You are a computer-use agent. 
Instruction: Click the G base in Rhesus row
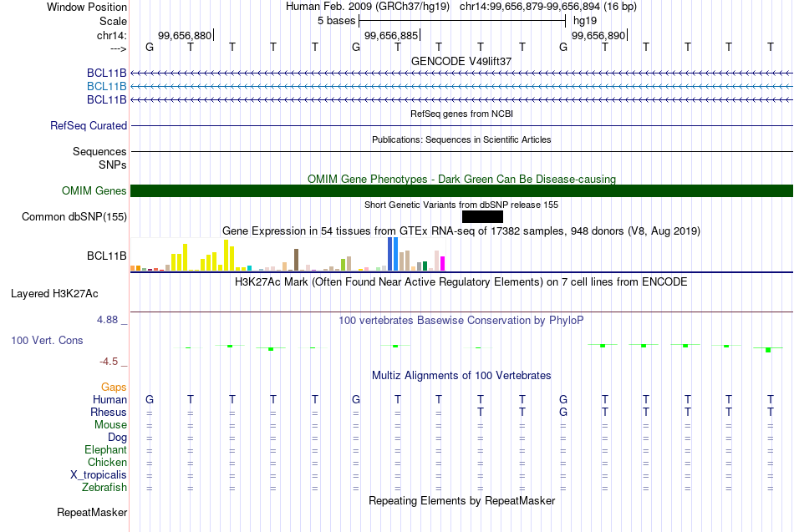[563, 412]
